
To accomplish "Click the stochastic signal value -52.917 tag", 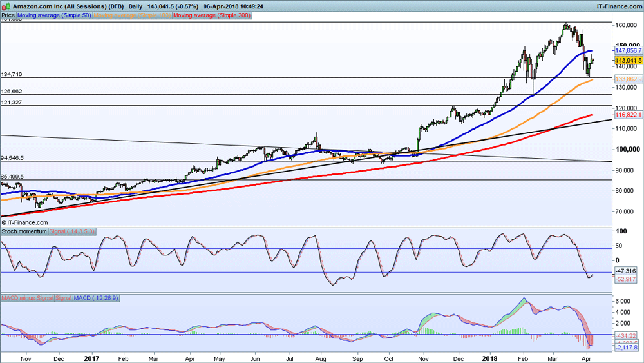I will (x=625, y=279).
